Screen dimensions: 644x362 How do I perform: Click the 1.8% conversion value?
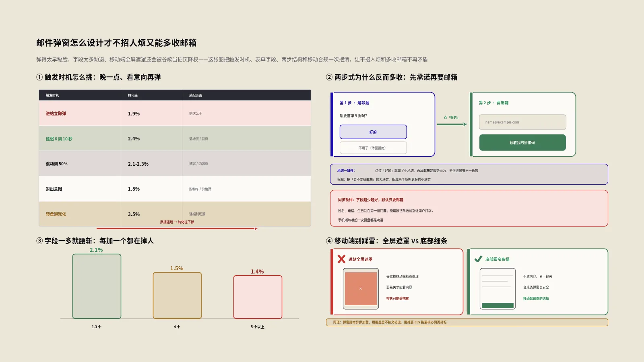click(x=134, y=189)
